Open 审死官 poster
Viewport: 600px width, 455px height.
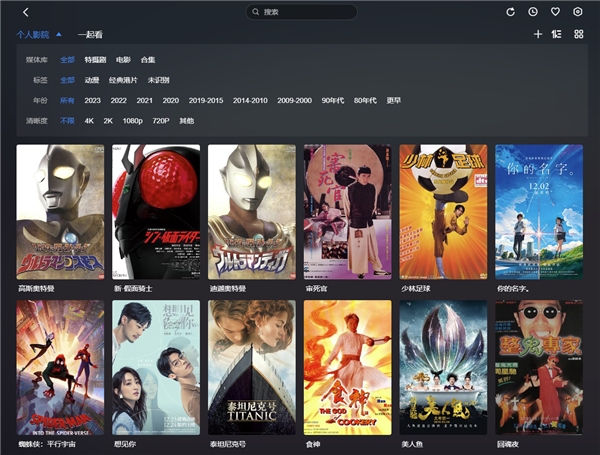coord(347,212)
